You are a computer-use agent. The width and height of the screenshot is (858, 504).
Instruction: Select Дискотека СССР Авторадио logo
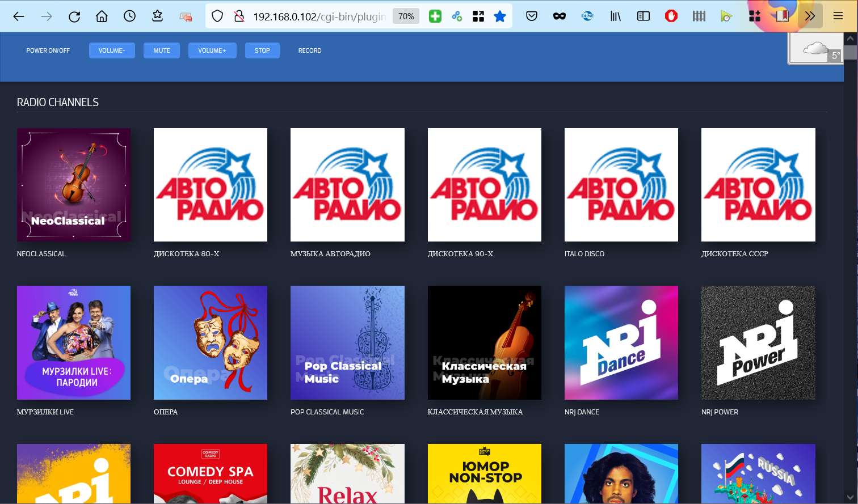[758, 185]
